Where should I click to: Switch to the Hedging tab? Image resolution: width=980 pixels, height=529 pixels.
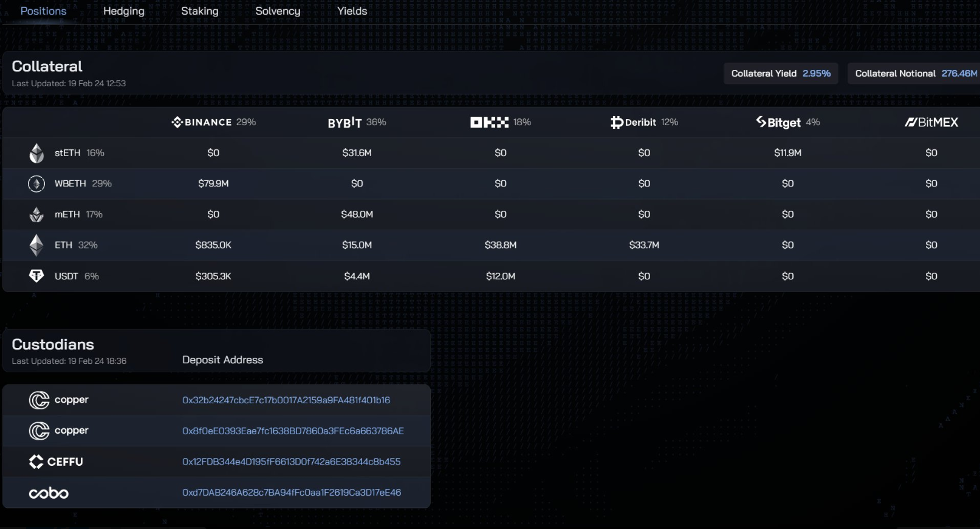pyautogui.click(x=124, y=11)
